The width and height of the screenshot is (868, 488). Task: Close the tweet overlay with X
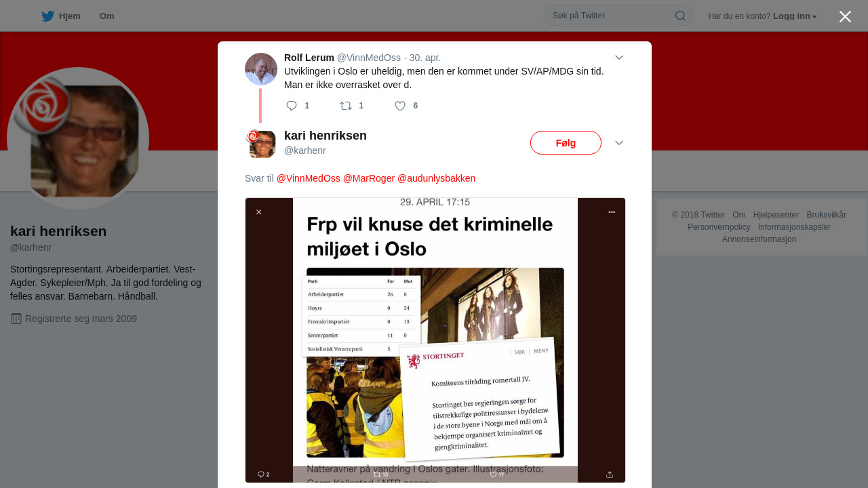(845, 16)
